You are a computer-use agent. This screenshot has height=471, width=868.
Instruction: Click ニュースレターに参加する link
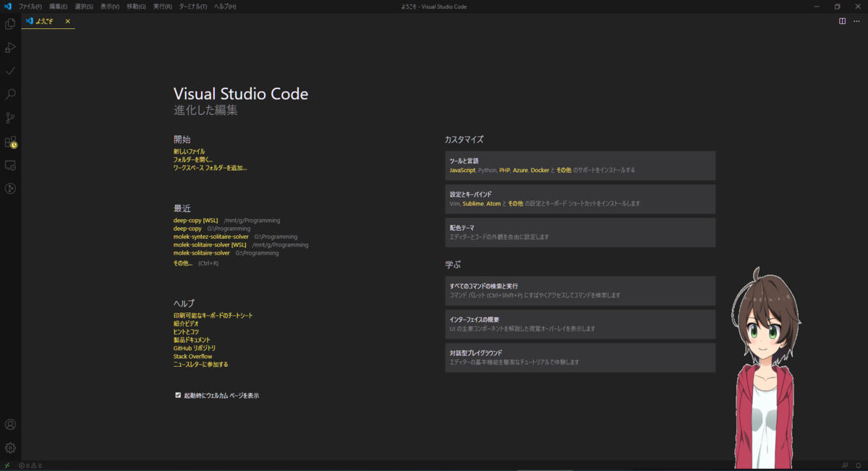tap(201, 365)
